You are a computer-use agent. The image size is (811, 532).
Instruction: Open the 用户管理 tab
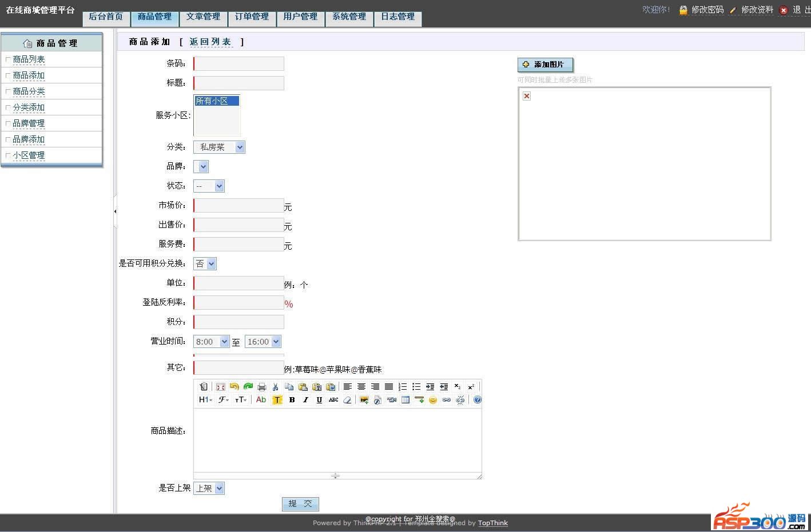300,17
